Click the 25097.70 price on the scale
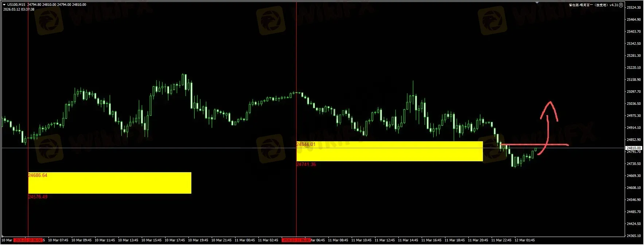The height and width of the screenshot is (245, 644). point(634,92)
